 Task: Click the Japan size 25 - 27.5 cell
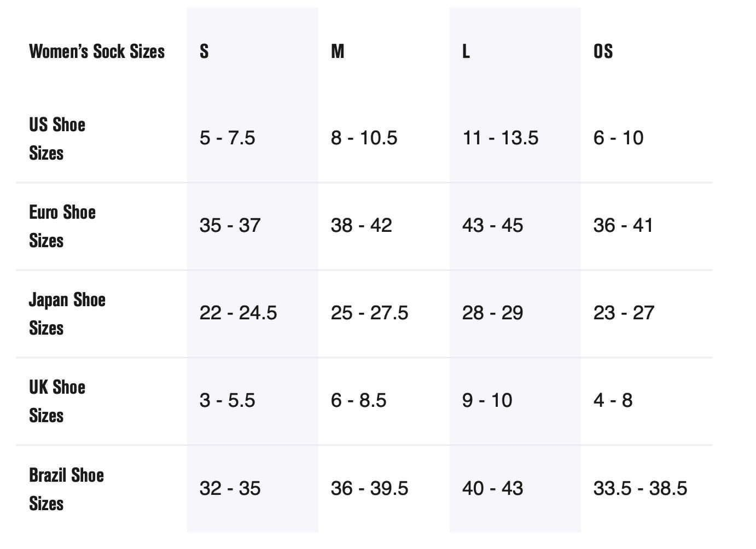point(369,313)
